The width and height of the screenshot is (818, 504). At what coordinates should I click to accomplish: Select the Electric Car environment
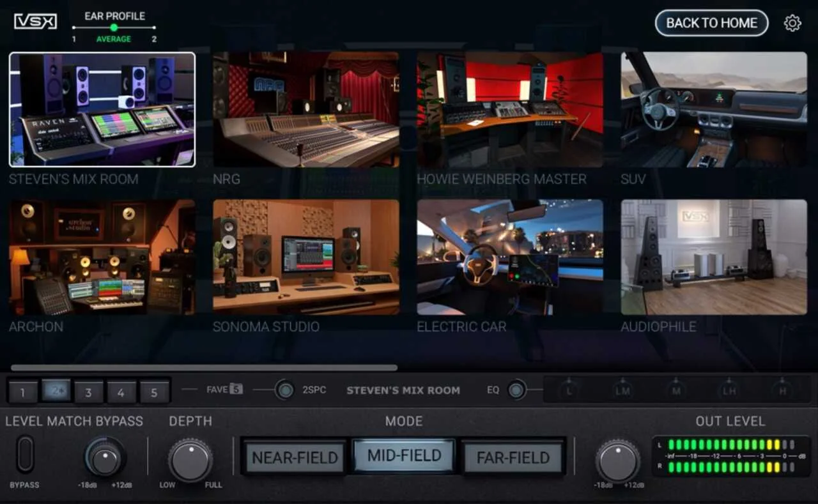coord(509,257)
